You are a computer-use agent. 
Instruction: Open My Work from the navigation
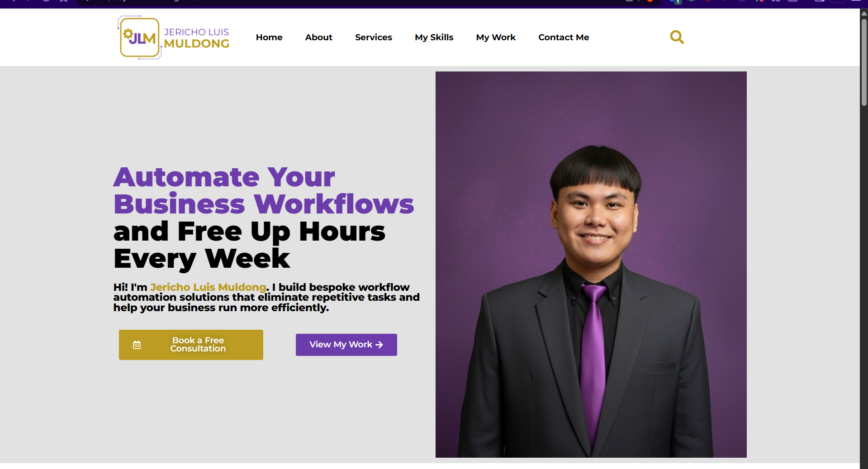pos(496,38)
